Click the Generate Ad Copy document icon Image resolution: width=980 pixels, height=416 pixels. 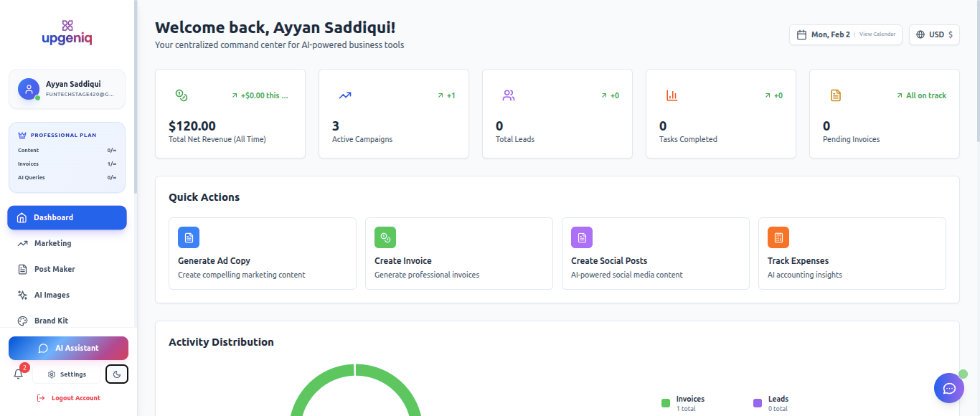click(x=188, y=237)
